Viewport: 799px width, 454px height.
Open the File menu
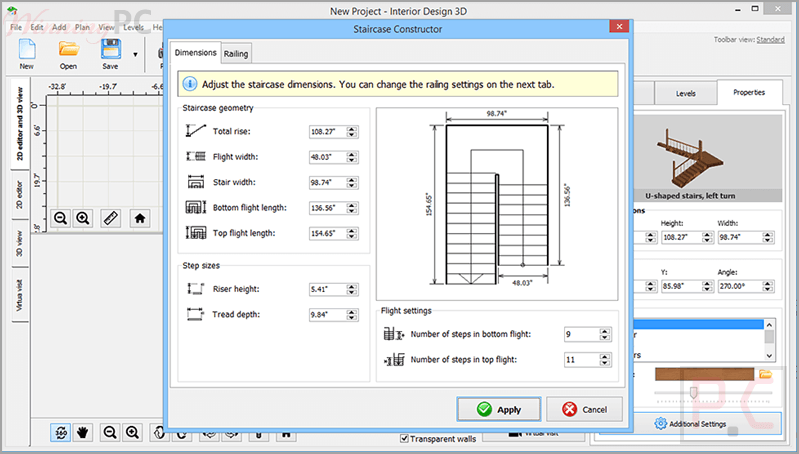click(16, 27)
